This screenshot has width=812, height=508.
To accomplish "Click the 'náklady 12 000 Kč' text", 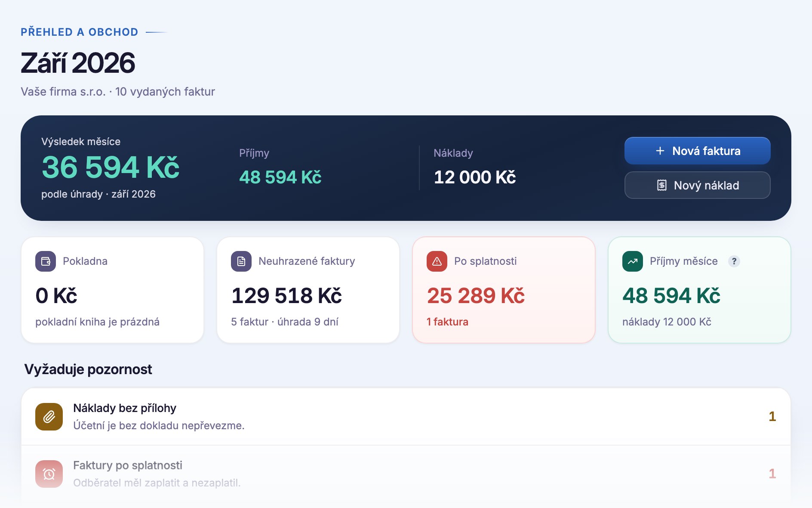I will [667, 322].
